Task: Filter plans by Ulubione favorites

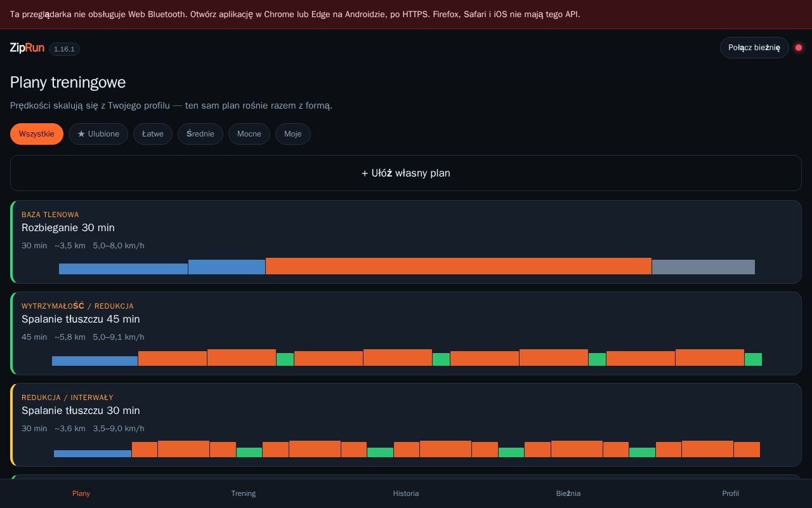Action: tap(98, 134)
